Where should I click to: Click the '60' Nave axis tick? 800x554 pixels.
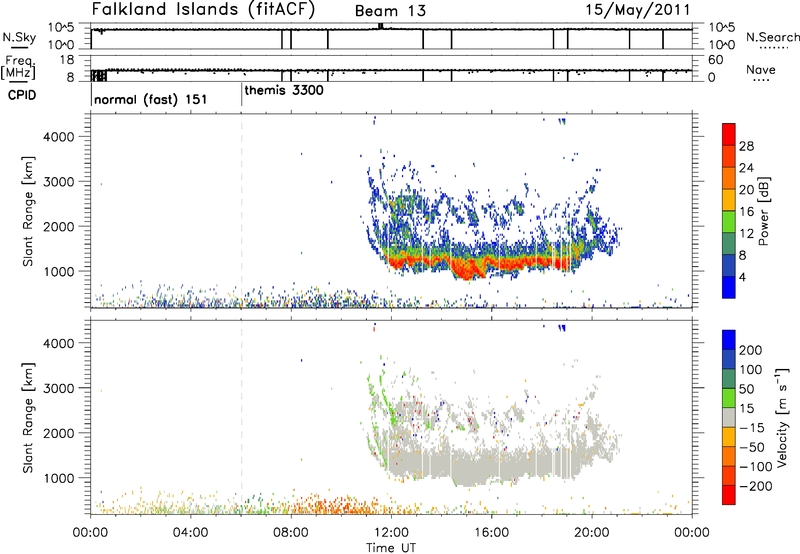[x=716, y=60]
